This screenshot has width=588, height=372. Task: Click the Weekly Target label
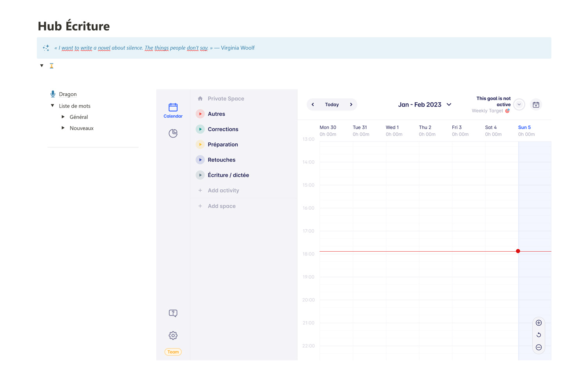(x=487, y=111)
